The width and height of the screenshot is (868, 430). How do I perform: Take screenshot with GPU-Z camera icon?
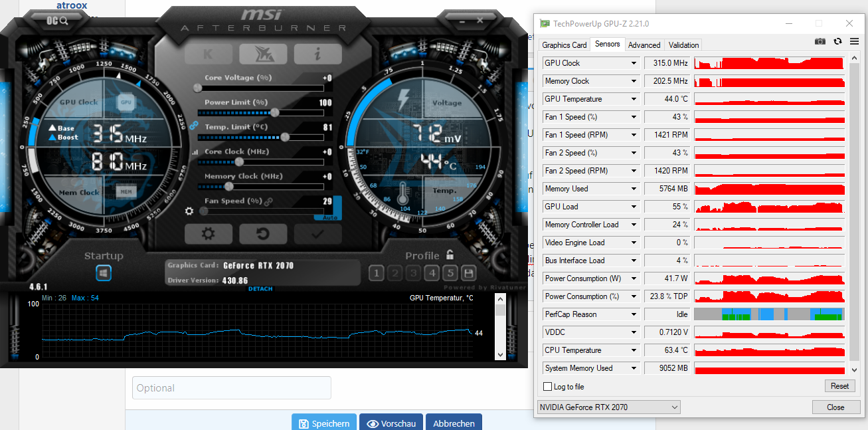click(820, 41)
